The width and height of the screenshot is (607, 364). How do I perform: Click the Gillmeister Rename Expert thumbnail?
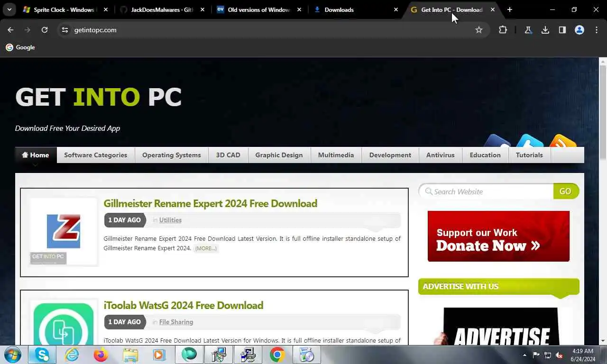[64, 231]
